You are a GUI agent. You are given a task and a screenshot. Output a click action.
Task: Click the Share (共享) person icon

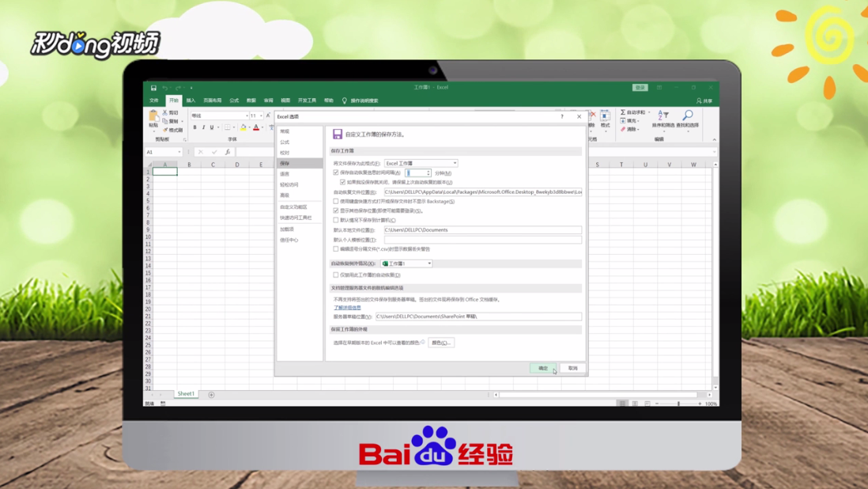699,100
